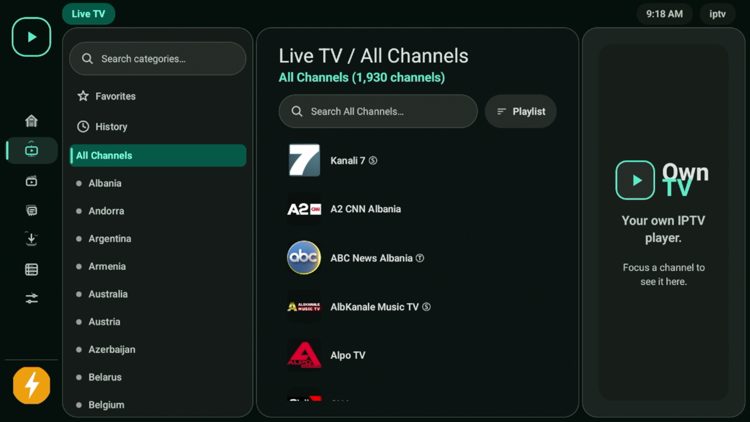
Task: Select the Argentina category
Action: point(158,239)
